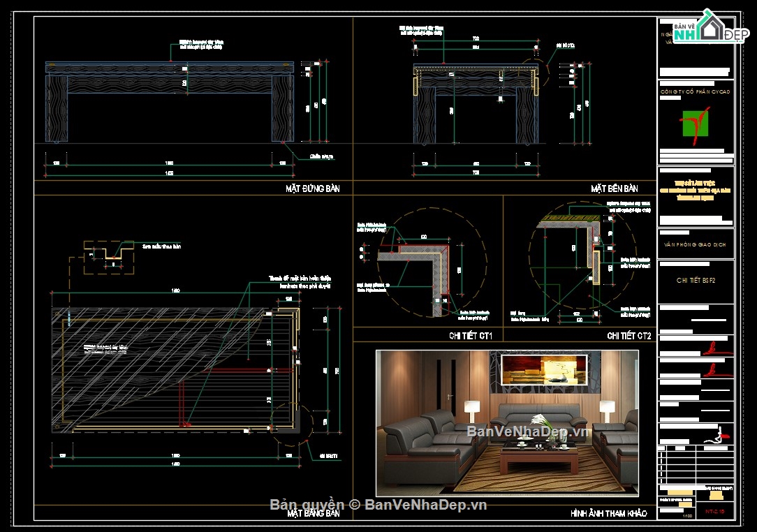This screenshot has width=757, height=532.
Task: Open the sofa room reference image
Action: (507, 422)
